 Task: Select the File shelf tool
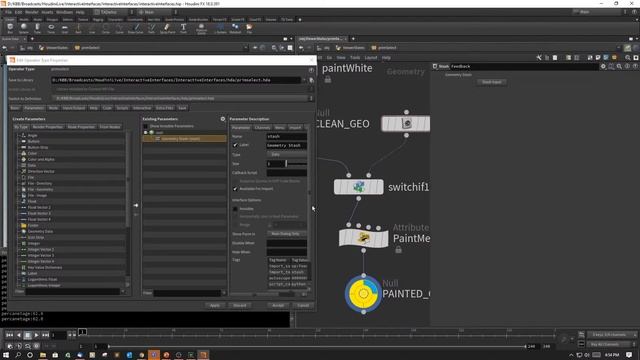coord(249,28)
